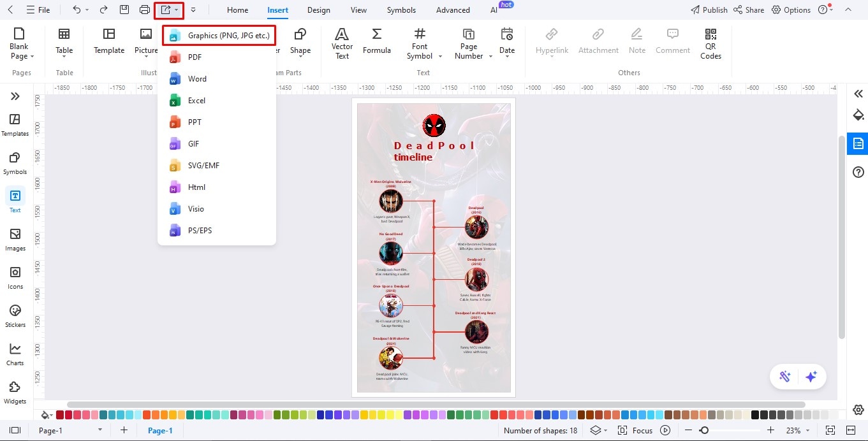
Task: Open the AI tab
Action: [494, 10]
